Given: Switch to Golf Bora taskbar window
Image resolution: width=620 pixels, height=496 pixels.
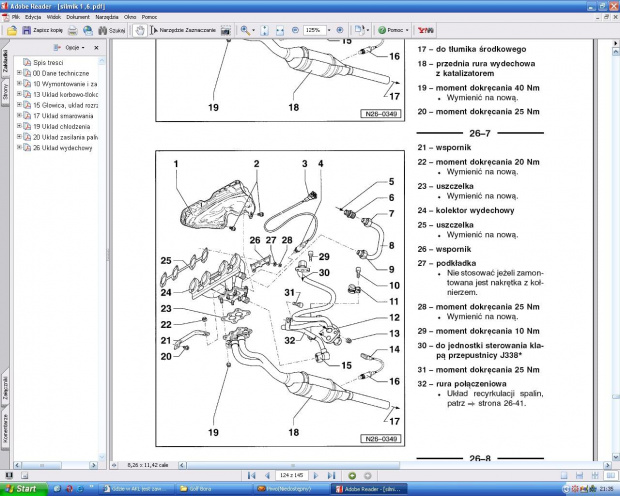Looking at the screenshot, I should [214, 489].
